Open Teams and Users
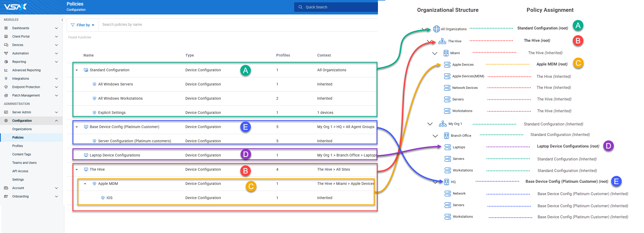The width and height of the screenshot is (644, 233). click(24, 163)
